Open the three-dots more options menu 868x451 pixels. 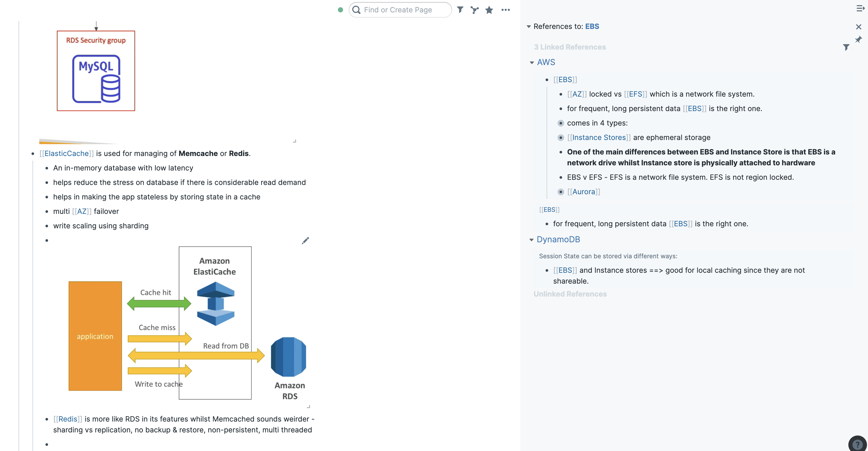pyautogui.click(x=506, y=10)
